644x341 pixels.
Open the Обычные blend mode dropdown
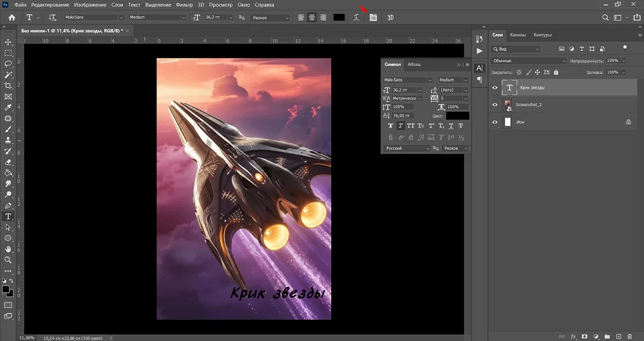(x=529, y=60)
